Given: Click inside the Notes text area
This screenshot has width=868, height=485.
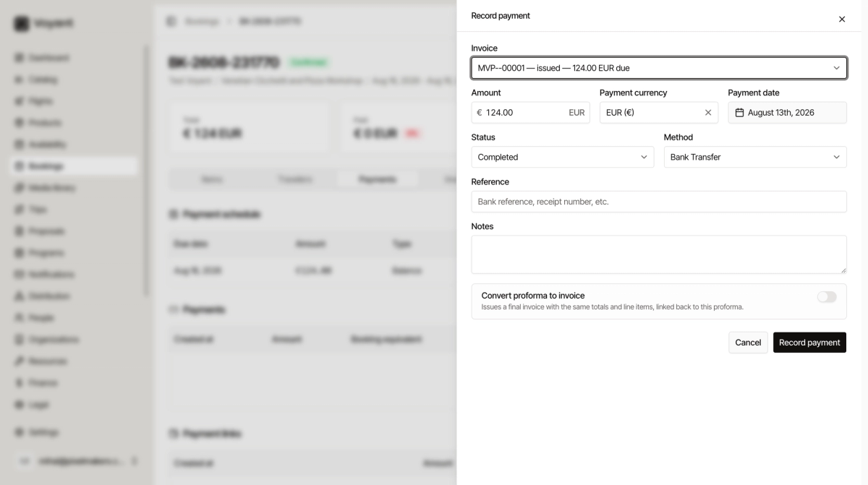Looking at the screenshot, I should 659,254.
